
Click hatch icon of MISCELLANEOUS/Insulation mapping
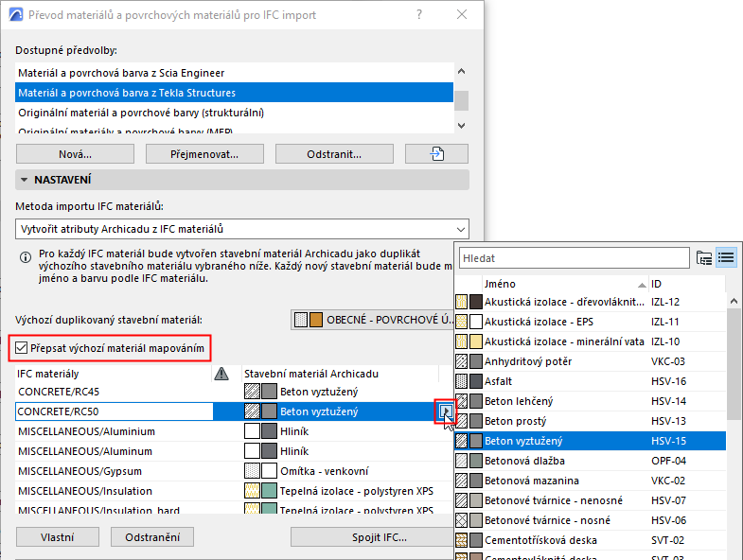[x=252, y=491]
